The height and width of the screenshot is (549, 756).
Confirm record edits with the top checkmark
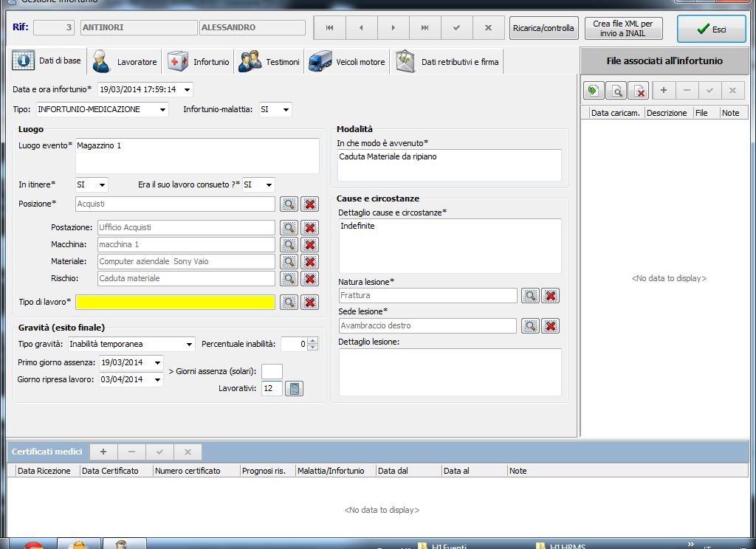coord(456,28)
